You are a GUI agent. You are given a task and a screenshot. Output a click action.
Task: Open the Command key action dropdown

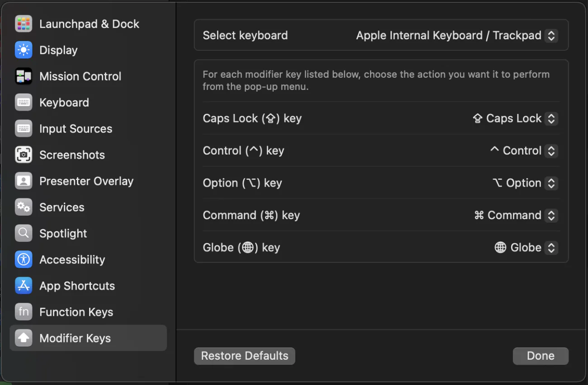click(x=516, y=215)
